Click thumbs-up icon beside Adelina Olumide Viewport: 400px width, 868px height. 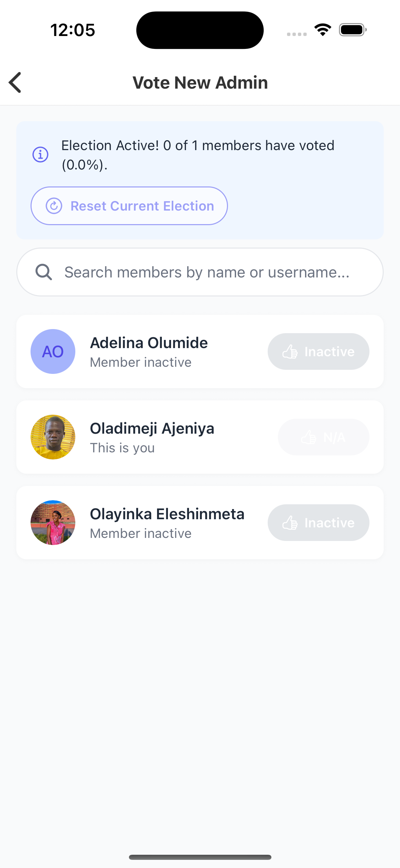290,352
